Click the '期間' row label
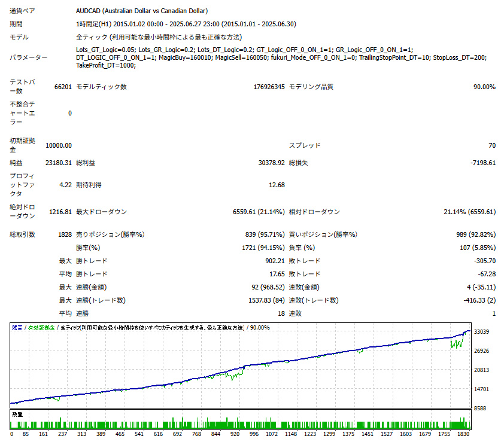 coord(16,24)
